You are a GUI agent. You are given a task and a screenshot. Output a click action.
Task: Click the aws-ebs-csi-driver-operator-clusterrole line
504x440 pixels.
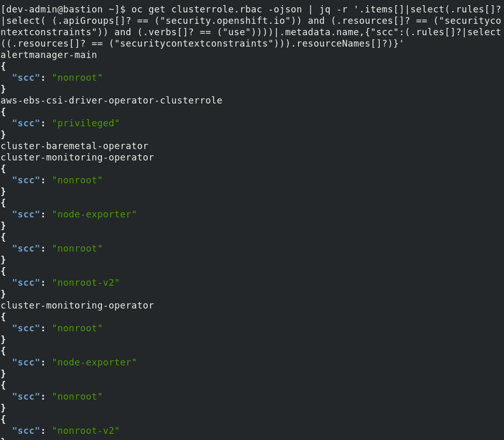point(111,100)
